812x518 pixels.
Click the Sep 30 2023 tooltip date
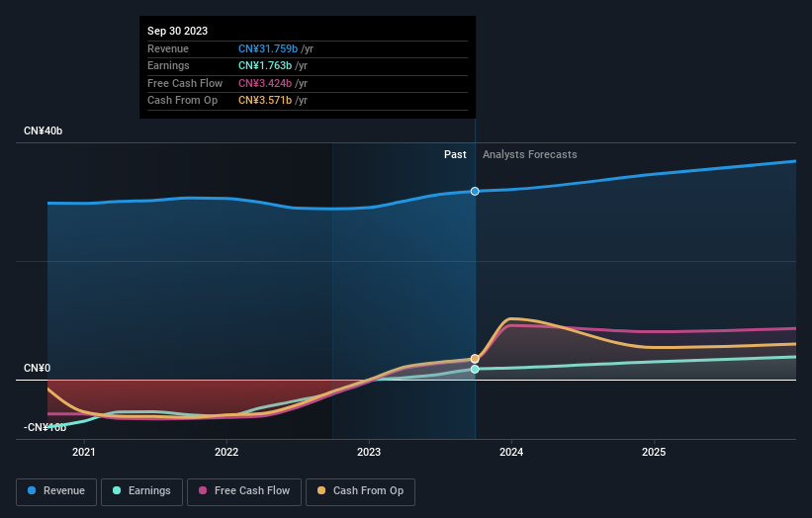pos(178,31)
